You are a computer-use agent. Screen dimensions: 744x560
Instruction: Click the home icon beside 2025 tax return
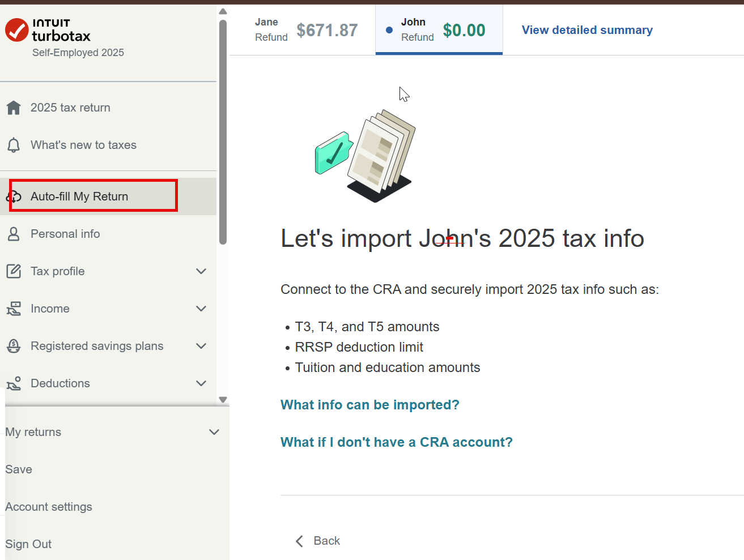point(14,108)
